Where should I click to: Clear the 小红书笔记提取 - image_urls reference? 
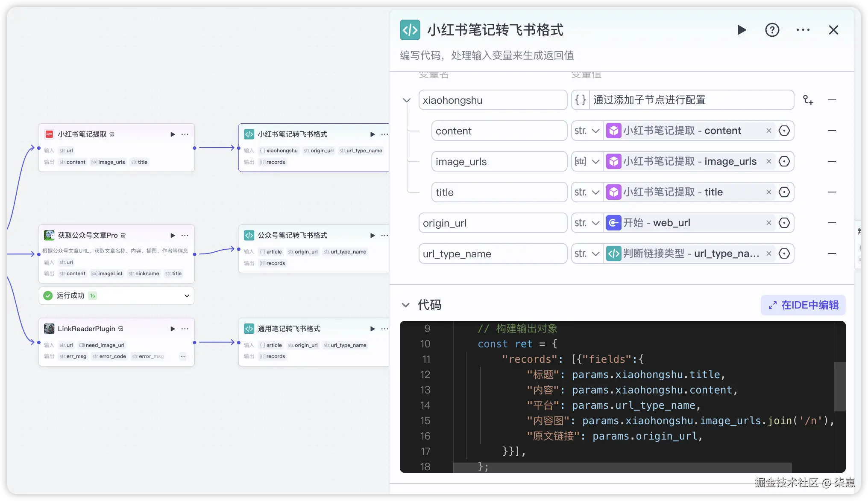(769, 161)
